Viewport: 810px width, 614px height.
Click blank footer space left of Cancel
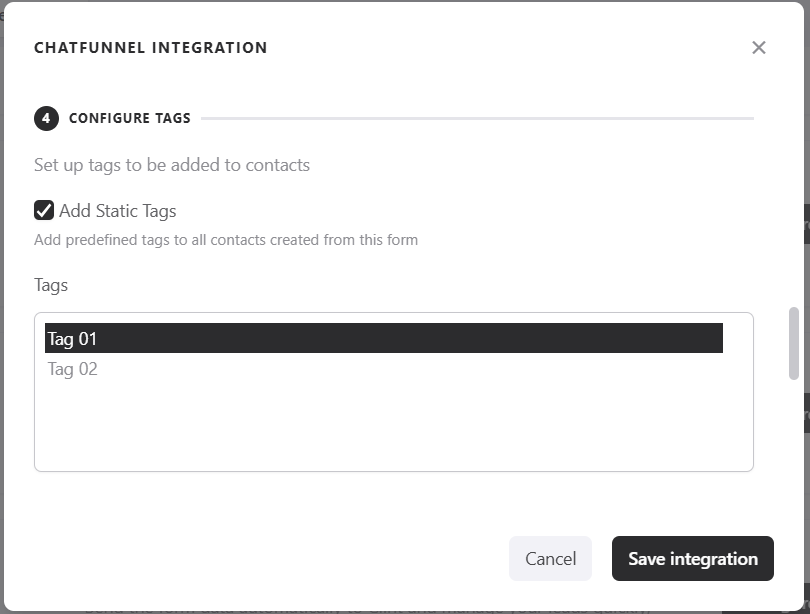click(x=270, y=559)
